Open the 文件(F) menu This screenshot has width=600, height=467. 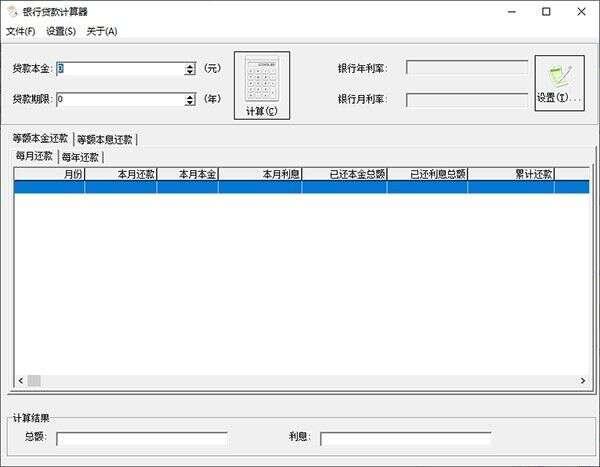21,31
